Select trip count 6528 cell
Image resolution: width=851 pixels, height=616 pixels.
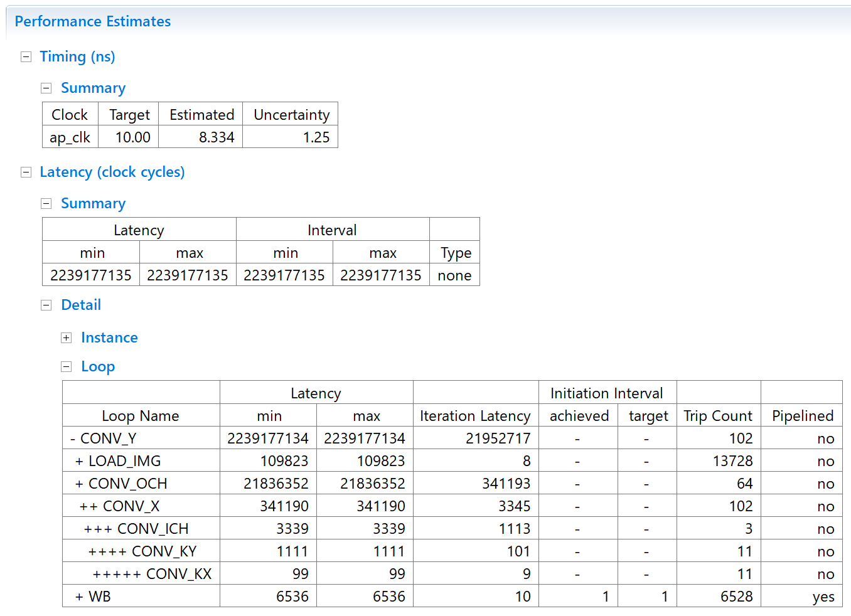tap(719, 596)
